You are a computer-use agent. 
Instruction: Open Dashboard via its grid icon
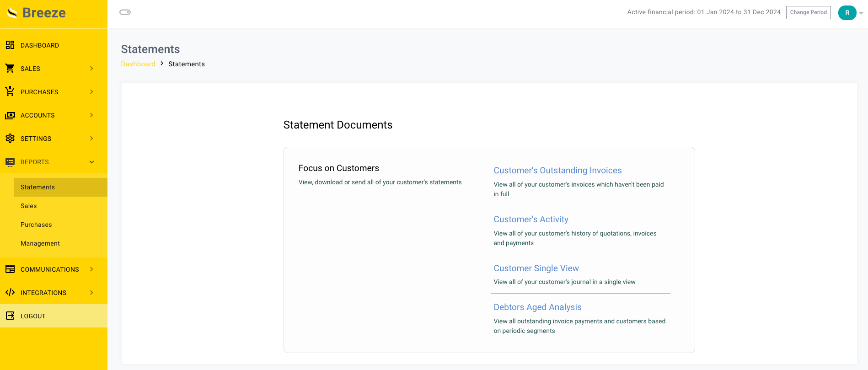(10, 45)
